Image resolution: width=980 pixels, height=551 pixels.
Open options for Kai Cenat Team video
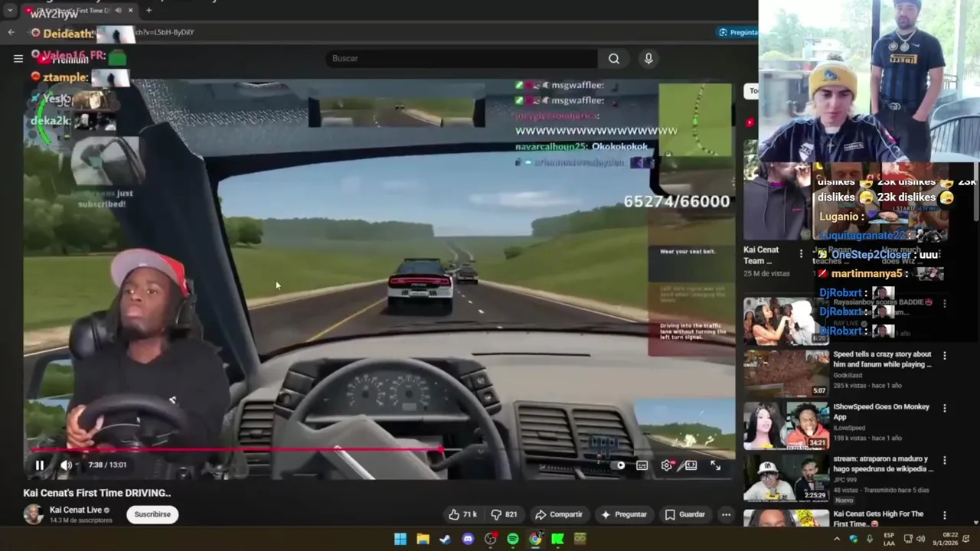(801, 253)
